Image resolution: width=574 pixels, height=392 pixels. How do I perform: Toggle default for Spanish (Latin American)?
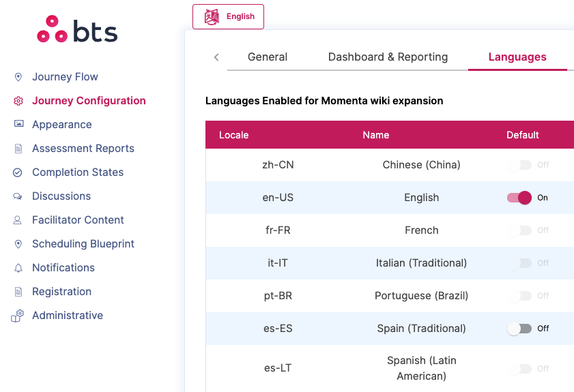tap(519, 369)
